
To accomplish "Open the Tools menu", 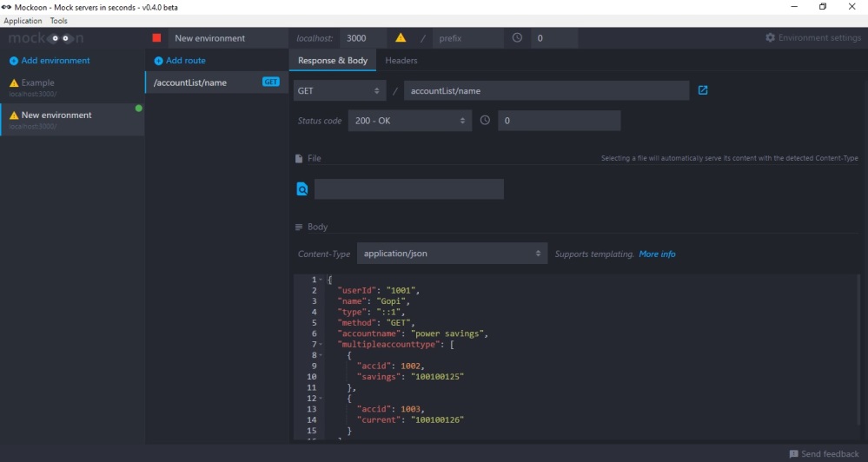I will (59, 21).
